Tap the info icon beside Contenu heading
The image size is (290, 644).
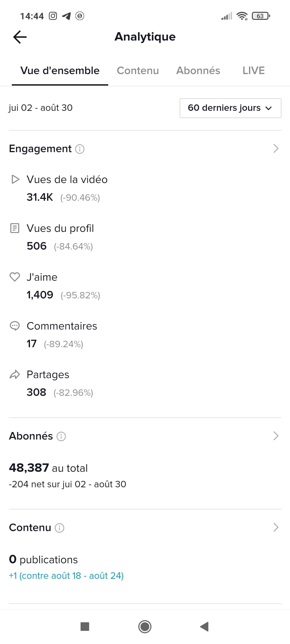pyautogui.click(x=60, y=528)
